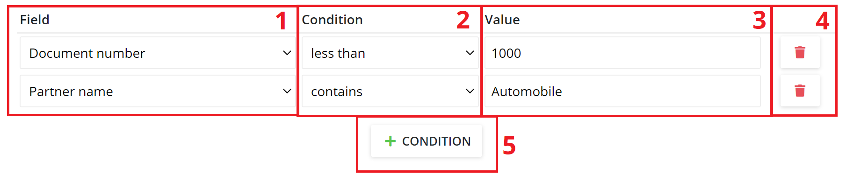Click the red number 5 annotation label
Image resolution: width=868 pixels, height=182 pixels.
509,146
